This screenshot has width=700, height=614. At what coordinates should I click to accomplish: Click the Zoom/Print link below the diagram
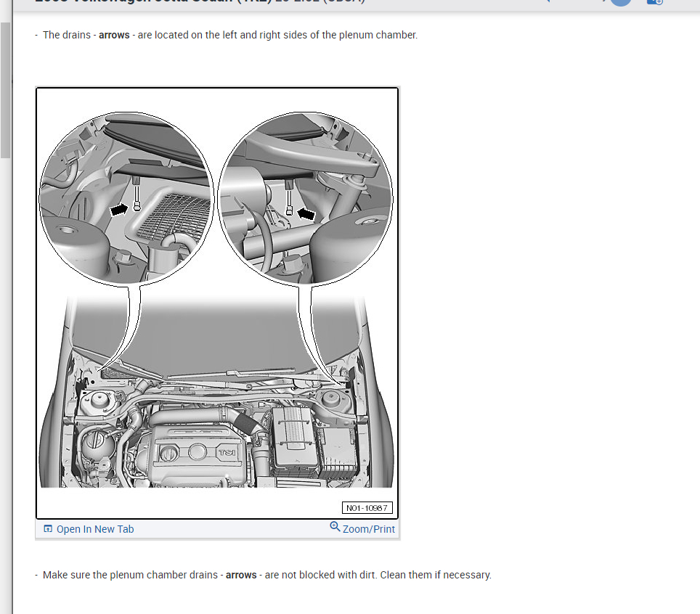click(x=368, y=529)
